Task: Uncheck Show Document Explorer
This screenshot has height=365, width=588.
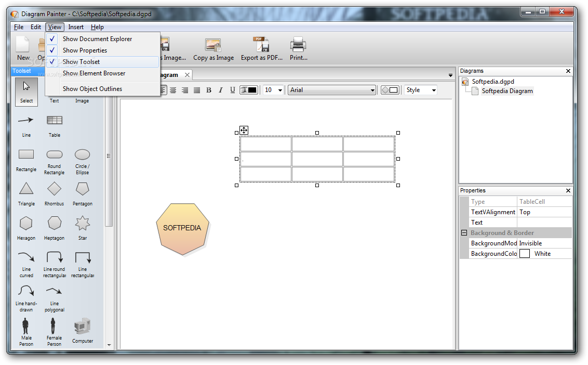Action: point(102,38)
